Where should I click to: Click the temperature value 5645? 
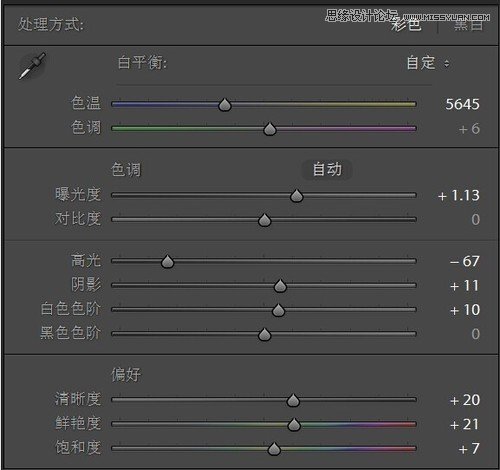pos(462,104)
